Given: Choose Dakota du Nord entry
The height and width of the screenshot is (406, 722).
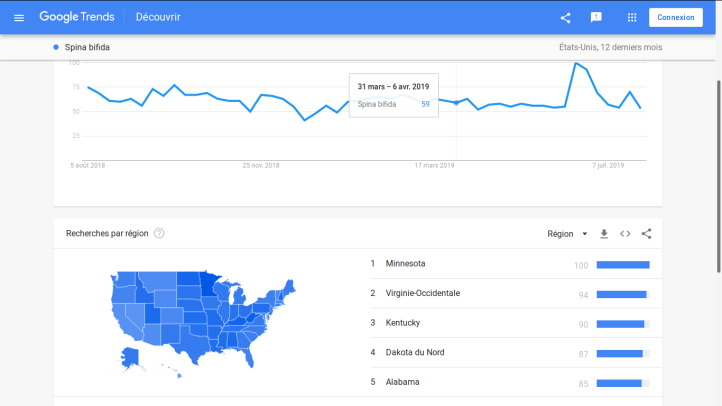Looking at the screenshot, I should click(415, 353).
